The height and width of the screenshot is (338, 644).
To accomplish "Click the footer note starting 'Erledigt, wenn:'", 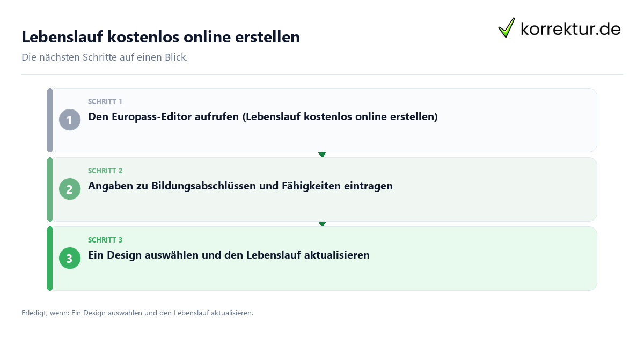I will [x=137, y=313].
